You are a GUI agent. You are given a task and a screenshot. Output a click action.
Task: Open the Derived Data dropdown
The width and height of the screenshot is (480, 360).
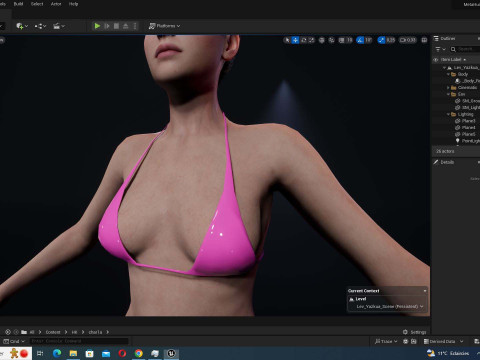pos(444,341)
